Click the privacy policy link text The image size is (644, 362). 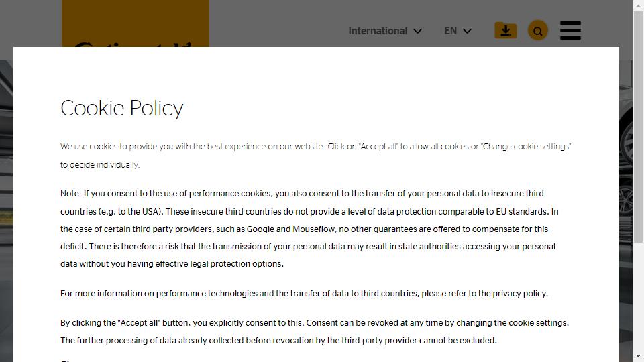click(520, 294)
